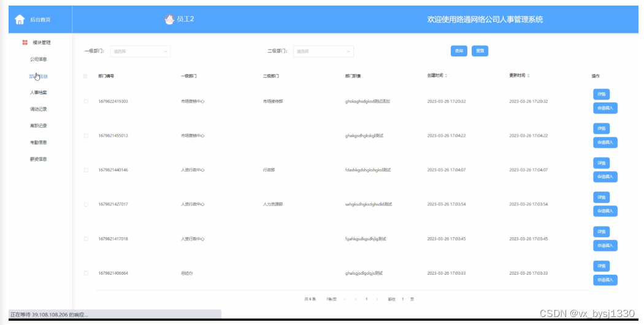The image size is (644, 325).
Task: Open the 一级部门 dropdown
Action: 140,52
